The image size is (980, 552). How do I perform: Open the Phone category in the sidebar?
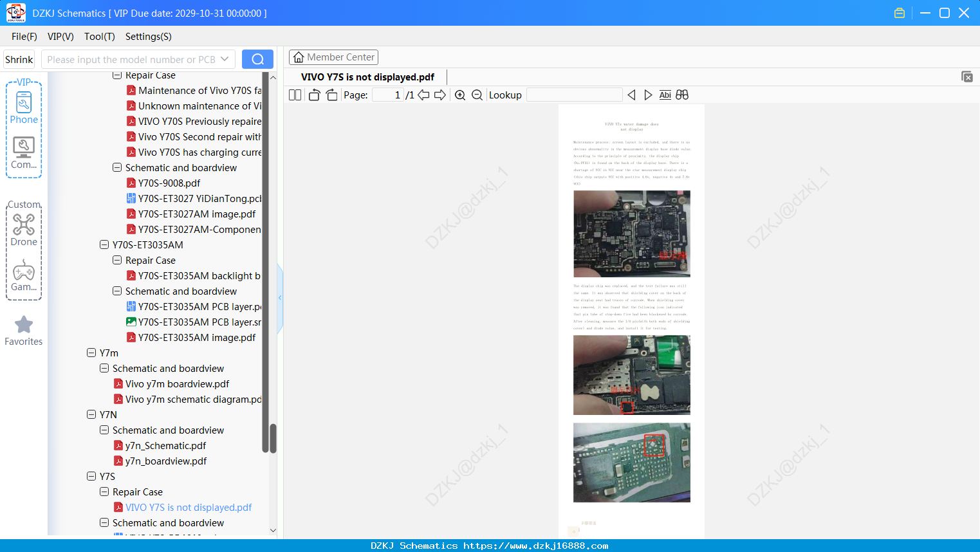(x=24, y=107)
